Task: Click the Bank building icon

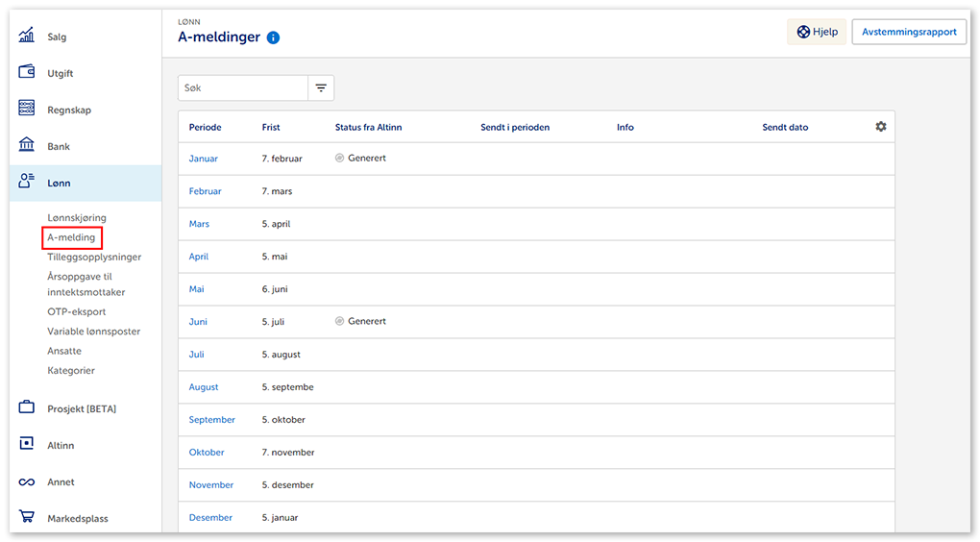Action: [27, 146]
